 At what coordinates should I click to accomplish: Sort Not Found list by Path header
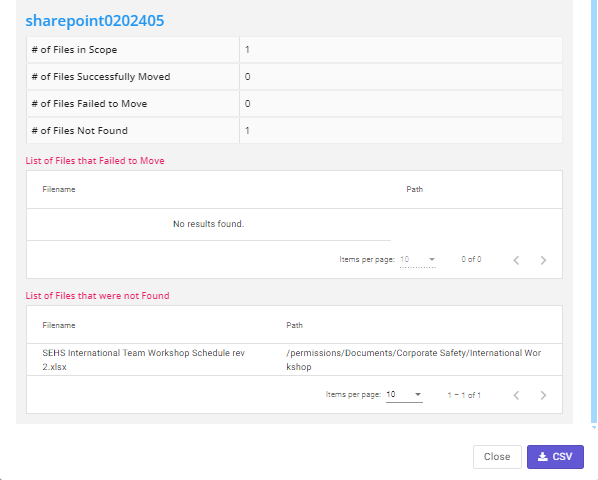coord(294,325)
